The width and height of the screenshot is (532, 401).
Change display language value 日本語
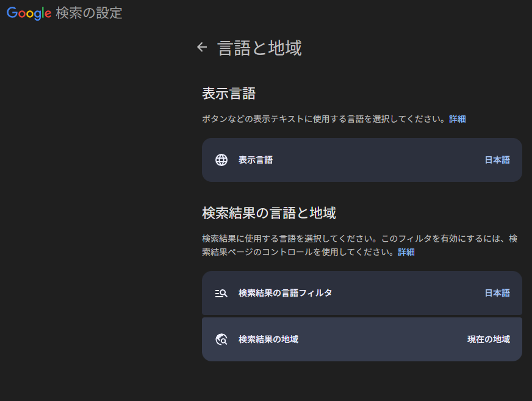(497, 160)
